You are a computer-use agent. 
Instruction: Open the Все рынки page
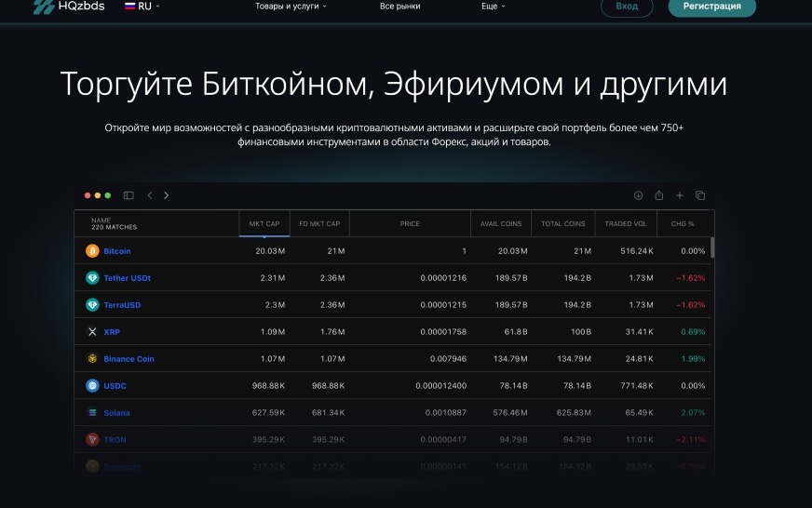399,7
